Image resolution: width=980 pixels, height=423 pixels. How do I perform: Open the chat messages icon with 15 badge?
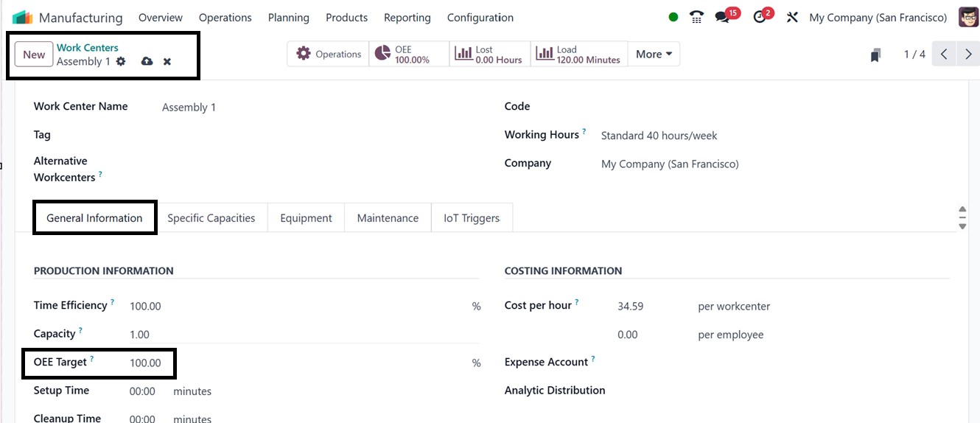pos(723,17)
